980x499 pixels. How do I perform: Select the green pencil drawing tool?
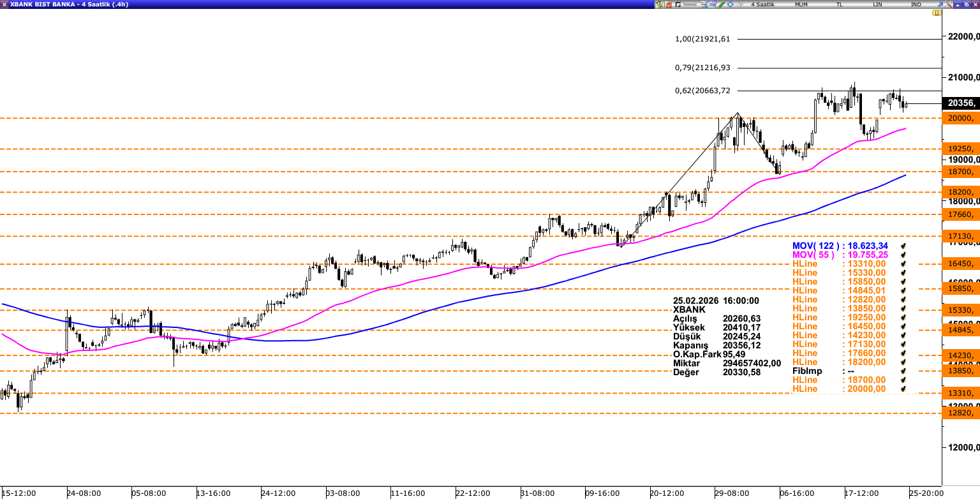click(721, 4)
